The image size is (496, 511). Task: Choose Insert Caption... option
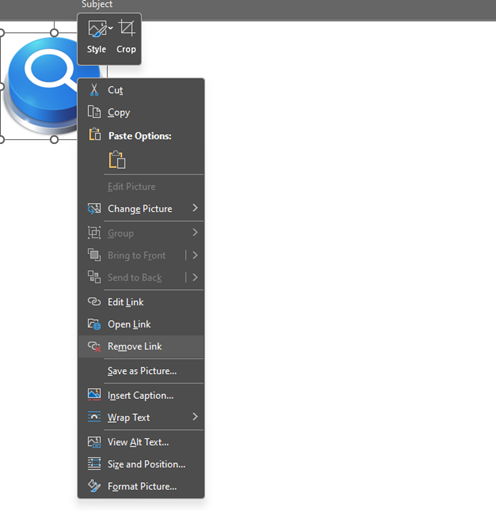coord(141,395)
